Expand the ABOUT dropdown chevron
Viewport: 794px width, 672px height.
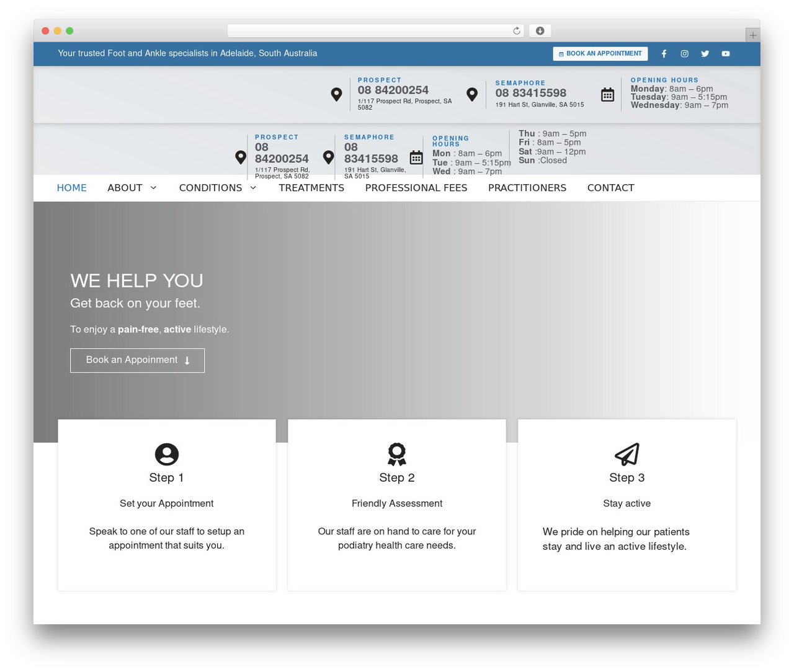[153, 188]
